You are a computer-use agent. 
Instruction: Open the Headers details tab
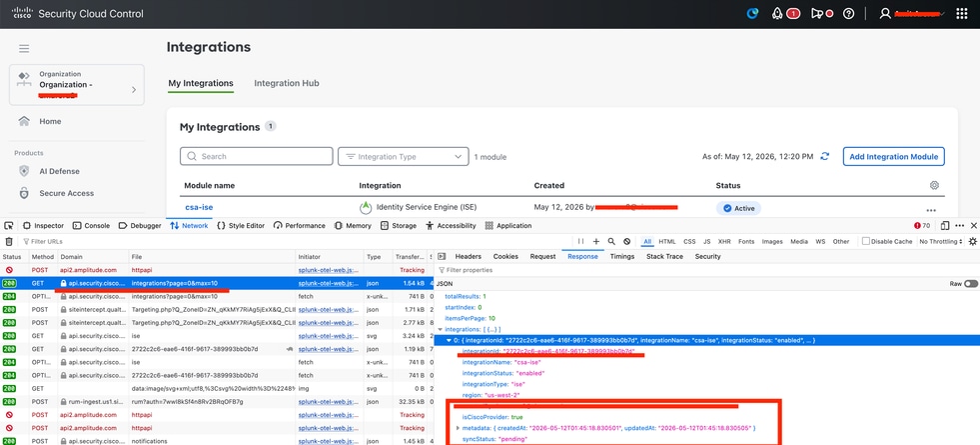pyautogui.click(x=469, y=257)
